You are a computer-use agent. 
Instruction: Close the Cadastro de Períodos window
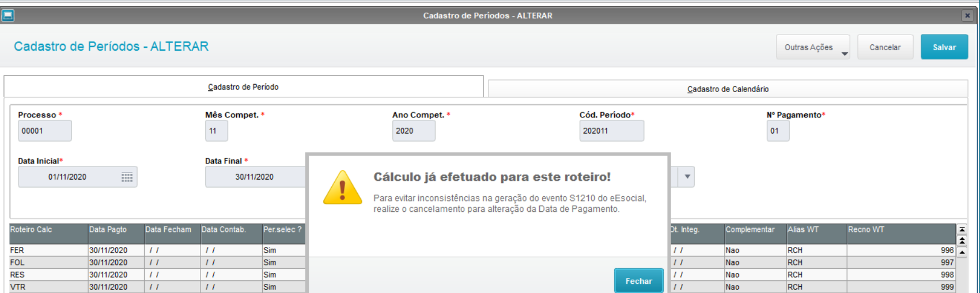[x=967, y=16]
